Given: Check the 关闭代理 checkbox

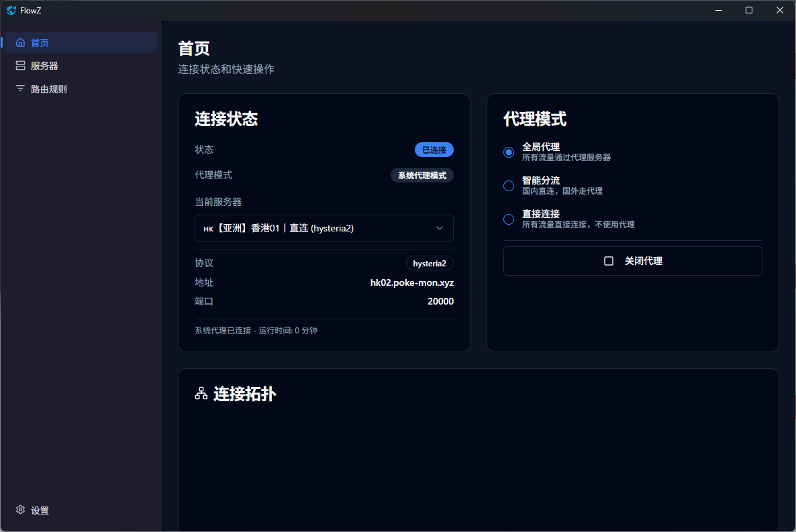Looking at the screenshot, I should click(x=610, y=261).
